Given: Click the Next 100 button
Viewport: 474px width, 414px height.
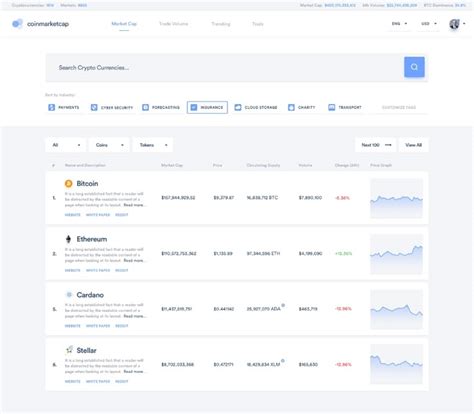Looking at the screenshot, I should point(376,145).
